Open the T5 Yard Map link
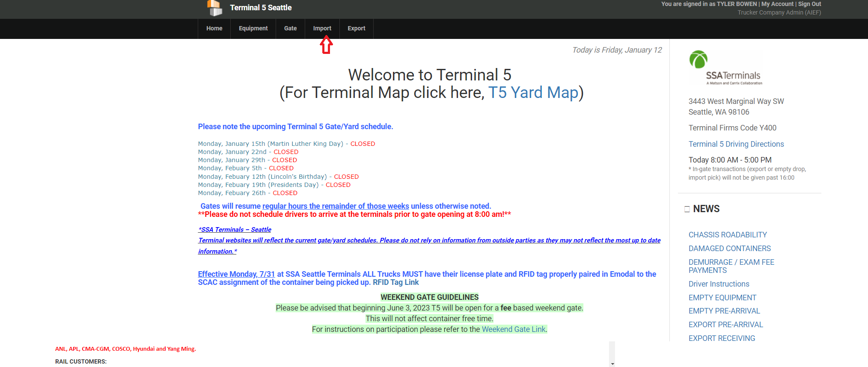This screenshot has height=367, width=868. pos(533,92)
